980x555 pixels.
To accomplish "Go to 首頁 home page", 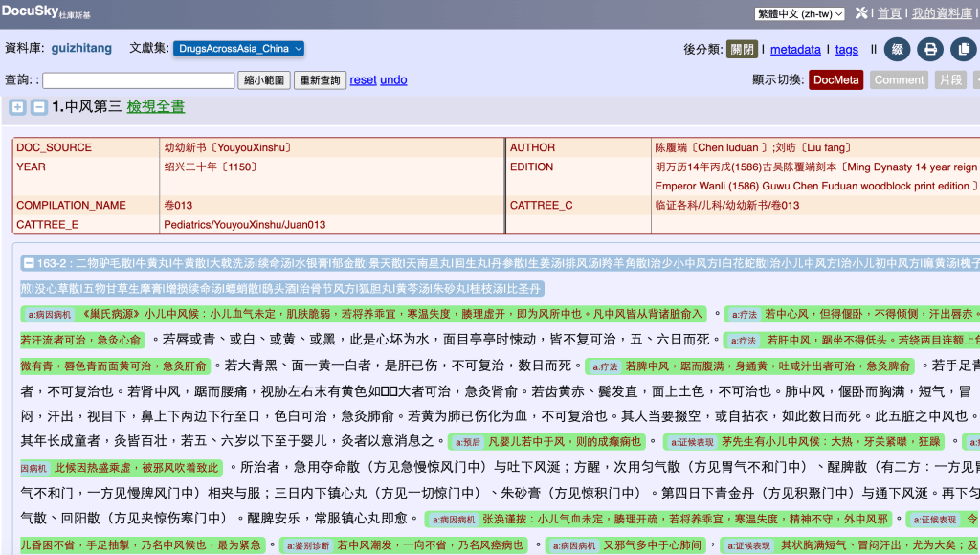I will click(889, 13).
